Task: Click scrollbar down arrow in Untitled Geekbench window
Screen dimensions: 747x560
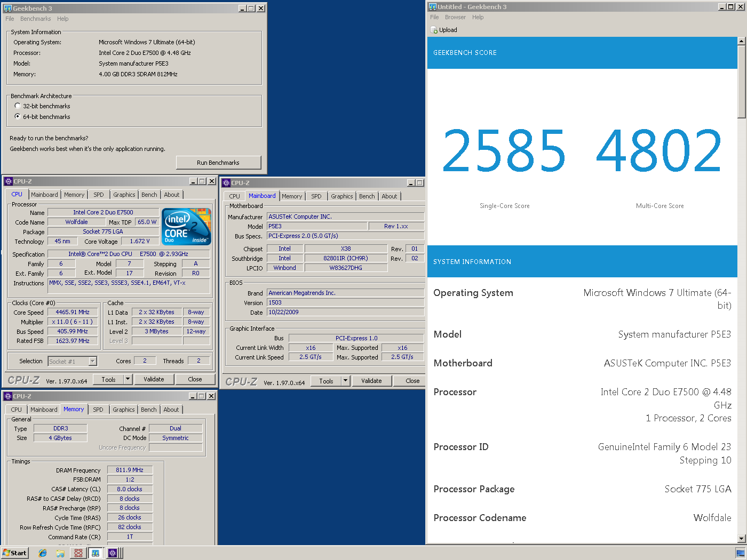Action: (x=741, y=539)
